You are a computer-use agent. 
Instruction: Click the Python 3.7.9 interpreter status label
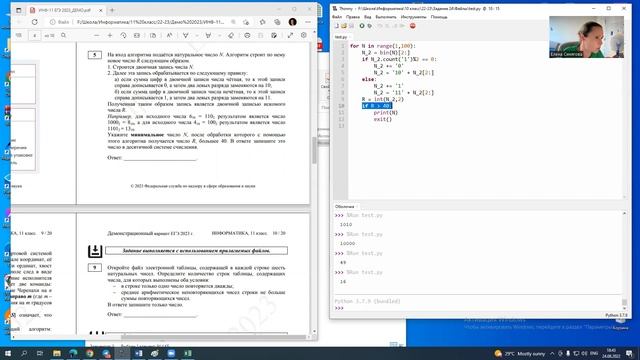click(616, 315)
